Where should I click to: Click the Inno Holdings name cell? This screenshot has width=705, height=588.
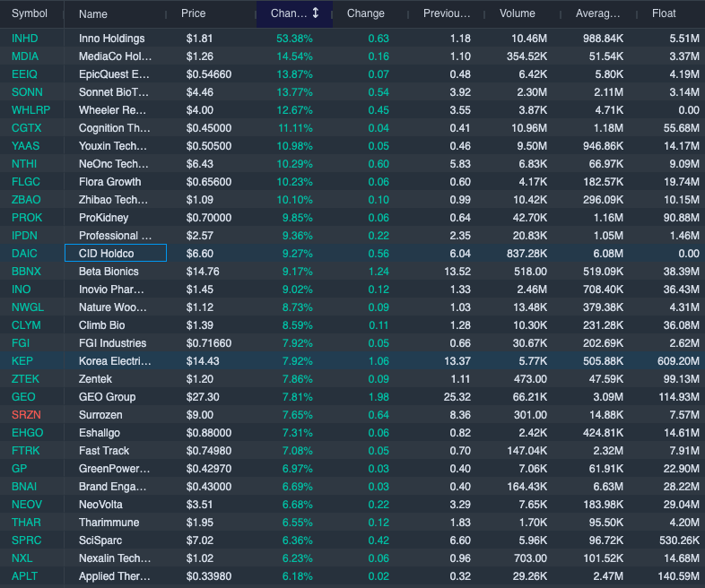[112, 39]
